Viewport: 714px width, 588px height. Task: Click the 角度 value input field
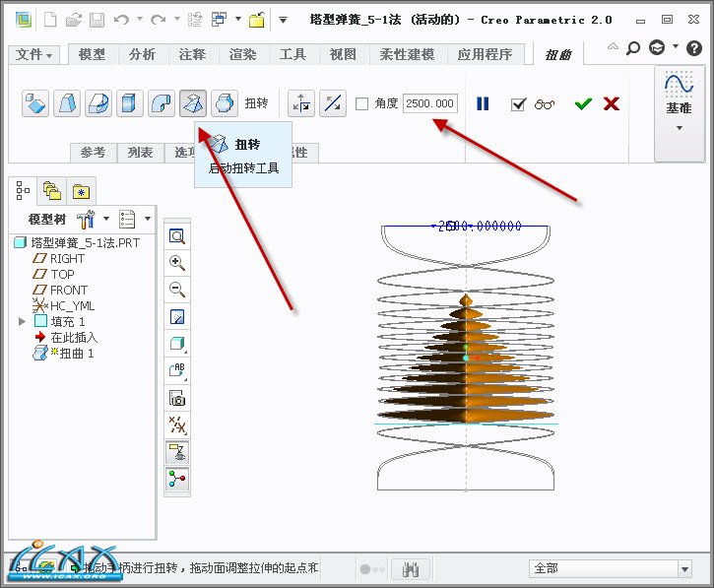(x=429, y=103)
